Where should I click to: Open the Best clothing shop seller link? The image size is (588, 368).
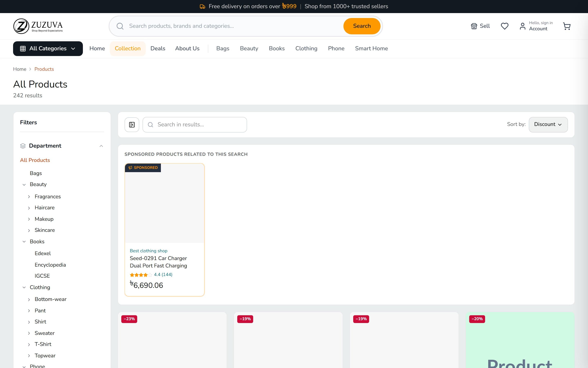coord(148,251)
